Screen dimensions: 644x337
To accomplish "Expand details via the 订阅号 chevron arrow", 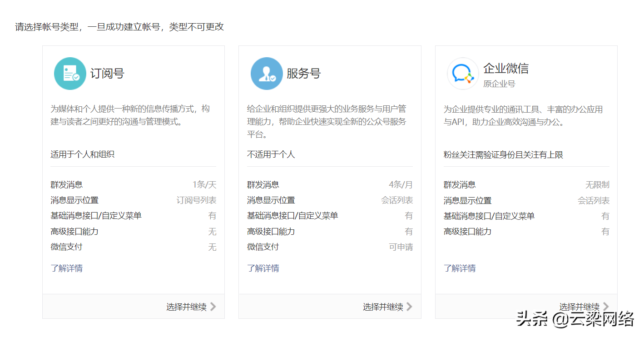I will point(214,307).
